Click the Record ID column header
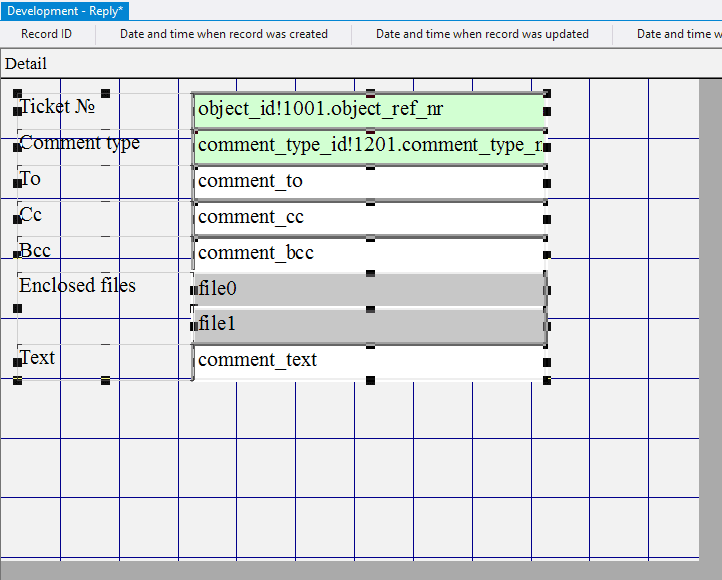Image resolution: width=722 pixels, height=580 pixels. [x=47, y=34]
